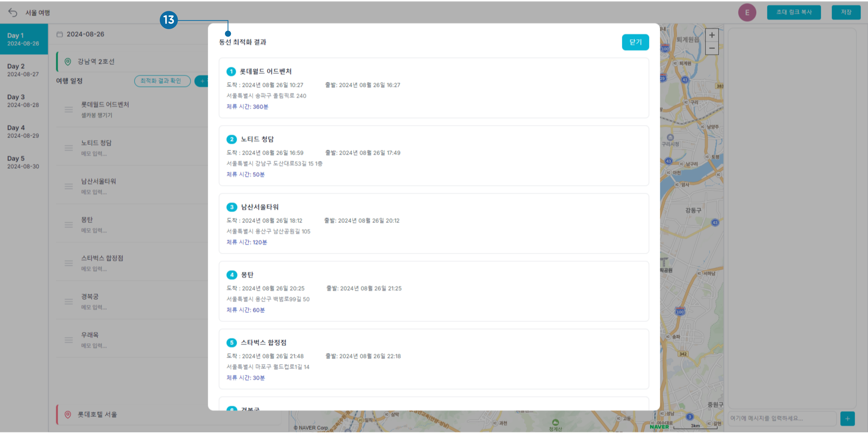
Task: Click the address 서울특별시 마포구 월드컵로1길 14
Action: [268, 367]
